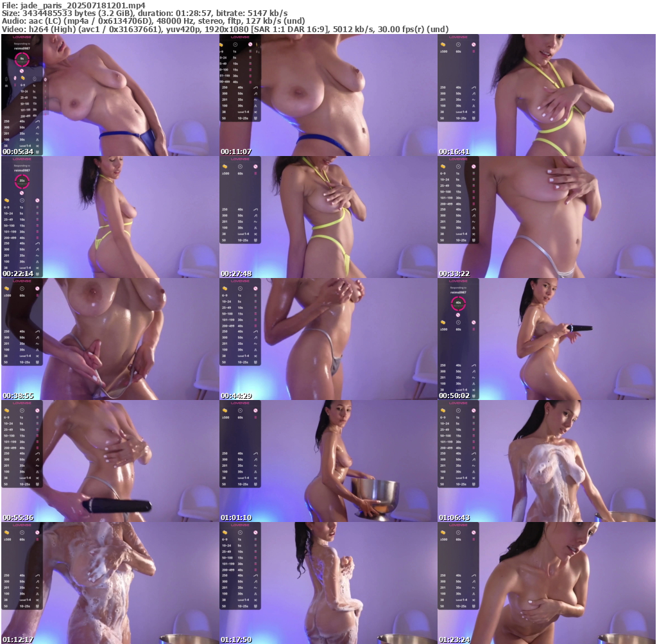This screenshot has width=657, height=644.
Task: Open the thumbnail labeled 00:44:29
Action: click(x=327, y=339)
